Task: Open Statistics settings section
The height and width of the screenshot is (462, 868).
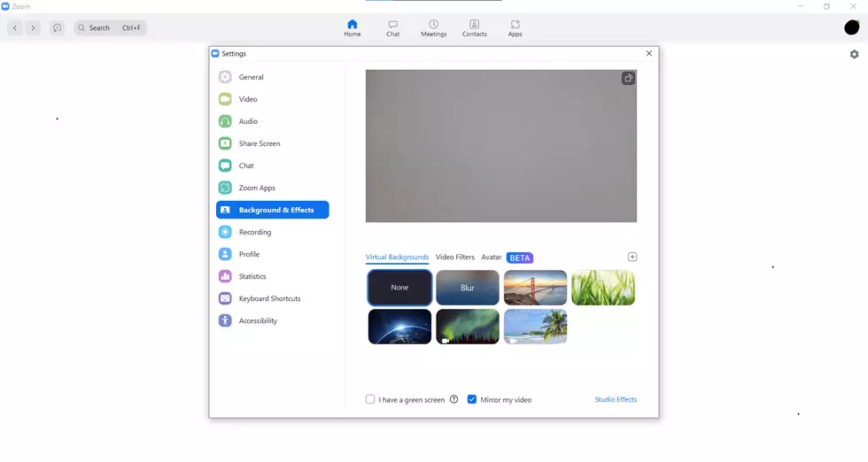Action: coord(273,276)
